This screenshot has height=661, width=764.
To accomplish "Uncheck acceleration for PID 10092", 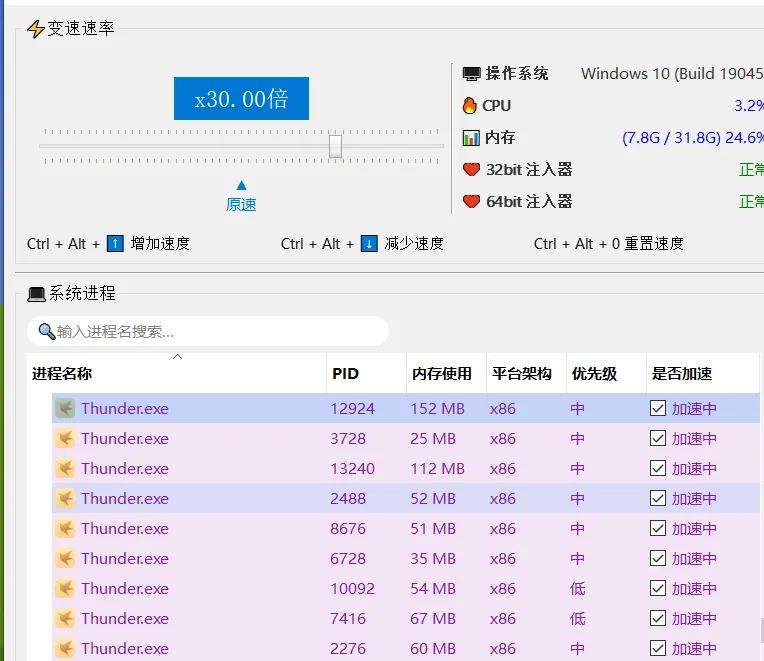I will 658,588.
